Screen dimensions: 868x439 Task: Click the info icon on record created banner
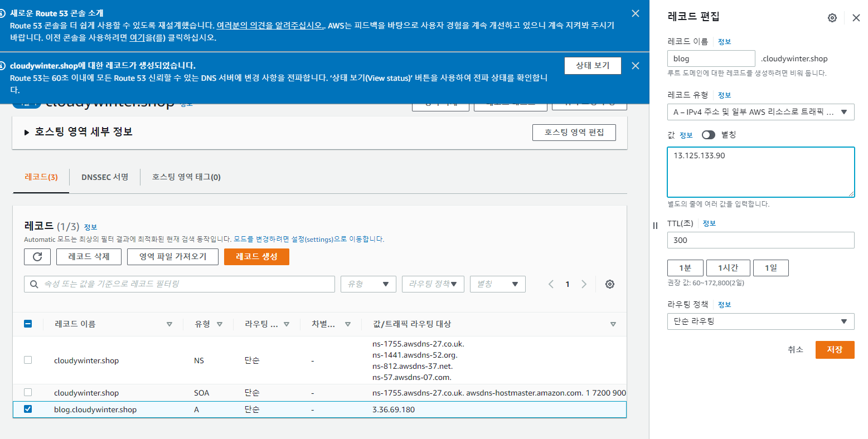2,65
